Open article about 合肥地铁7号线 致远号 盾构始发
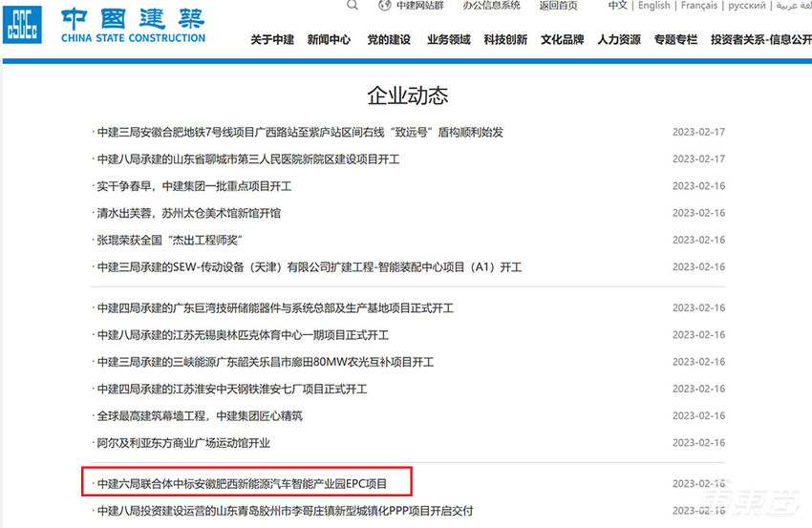 click(300, 133)
